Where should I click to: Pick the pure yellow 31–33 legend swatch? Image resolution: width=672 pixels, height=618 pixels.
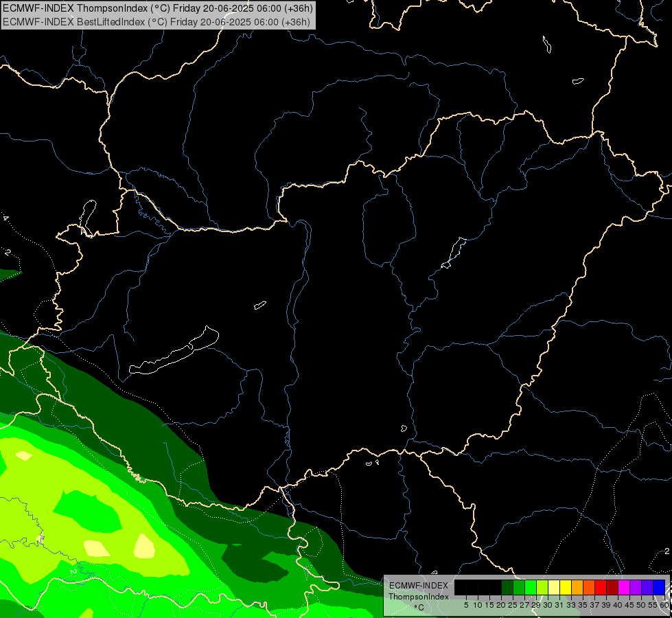(x=566, y=587)
